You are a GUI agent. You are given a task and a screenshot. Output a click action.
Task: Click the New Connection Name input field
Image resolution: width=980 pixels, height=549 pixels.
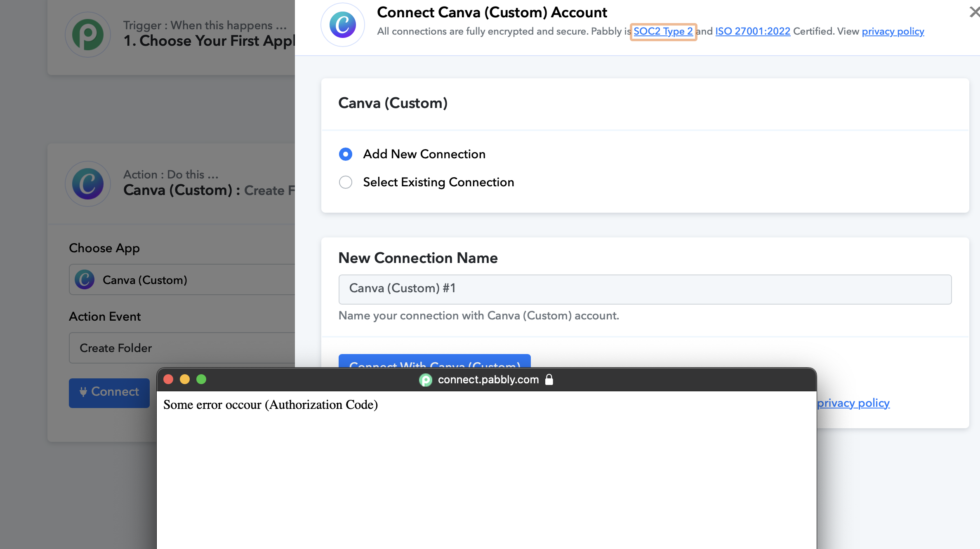645,289
